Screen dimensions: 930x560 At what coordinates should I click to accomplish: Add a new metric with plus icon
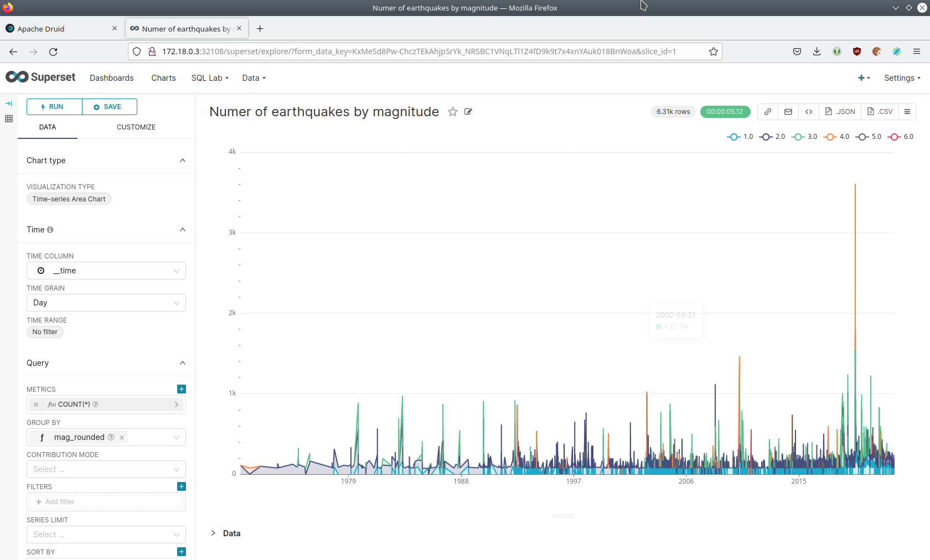coord(182,389)
